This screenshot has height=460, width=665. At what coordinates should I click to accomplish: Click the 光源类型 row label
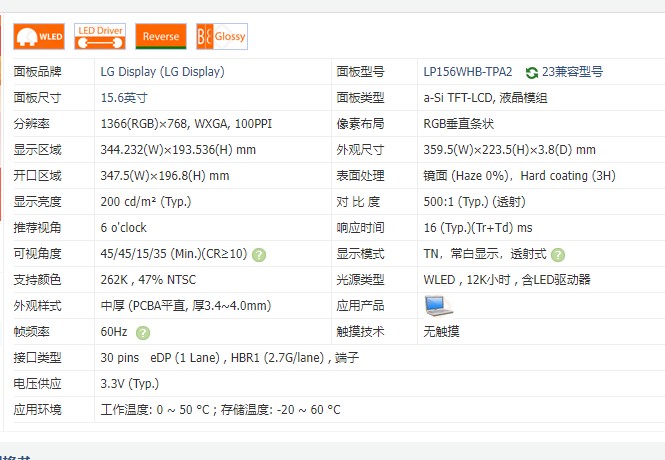(x=360, y=280)
